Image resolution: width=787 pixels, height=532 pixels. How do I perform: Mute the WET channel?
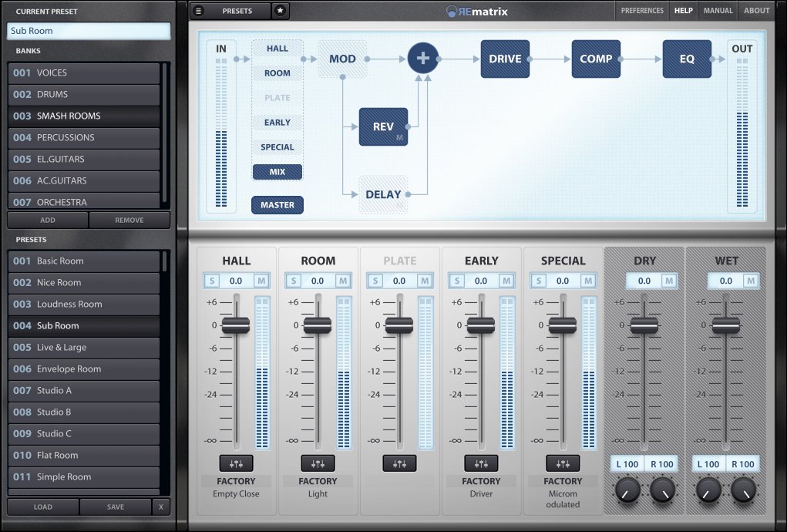click(752, 281)
